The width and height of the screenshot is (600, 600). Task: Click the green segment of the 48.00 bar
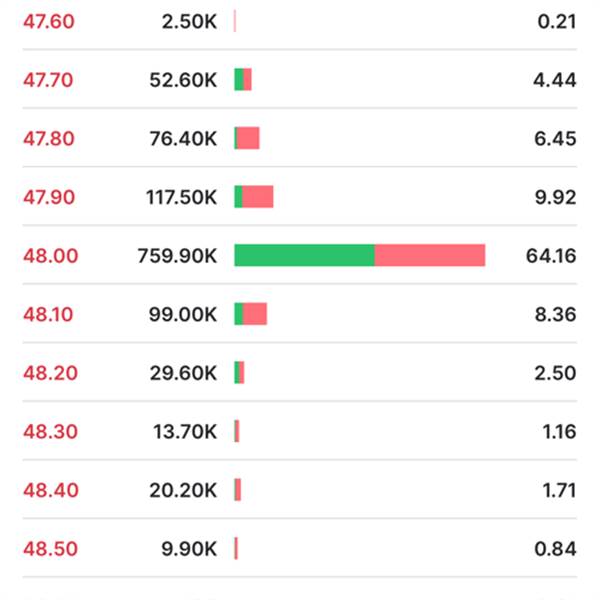coord(304,256)
